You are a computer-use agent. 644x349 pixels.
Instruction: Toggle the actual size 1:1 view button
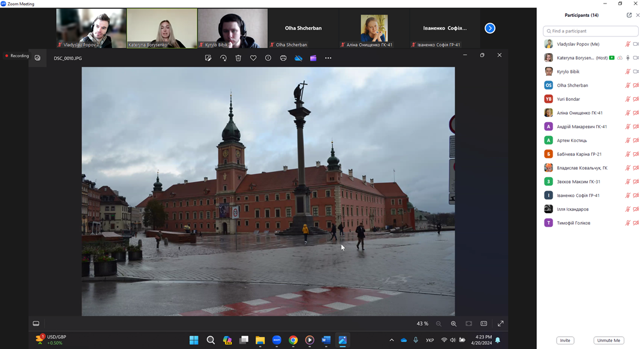pyautogui.click(x=484, y=324)
